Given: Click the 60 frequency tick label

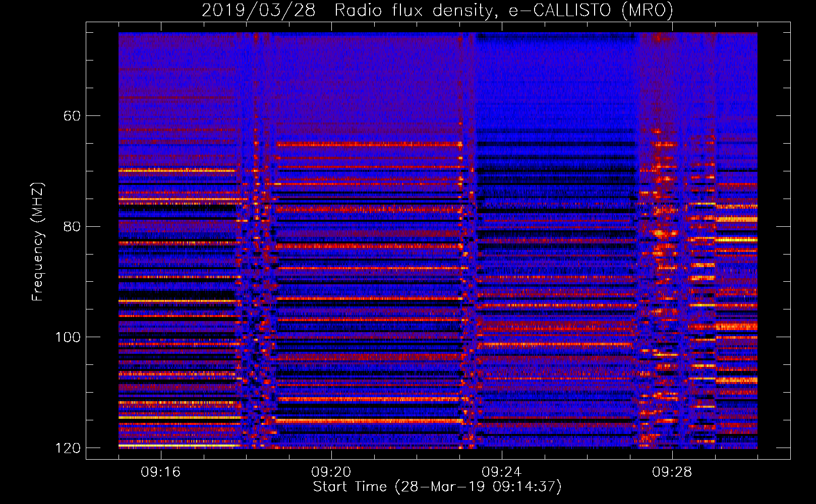Looking at the screenshot, I should pos(72,116).
